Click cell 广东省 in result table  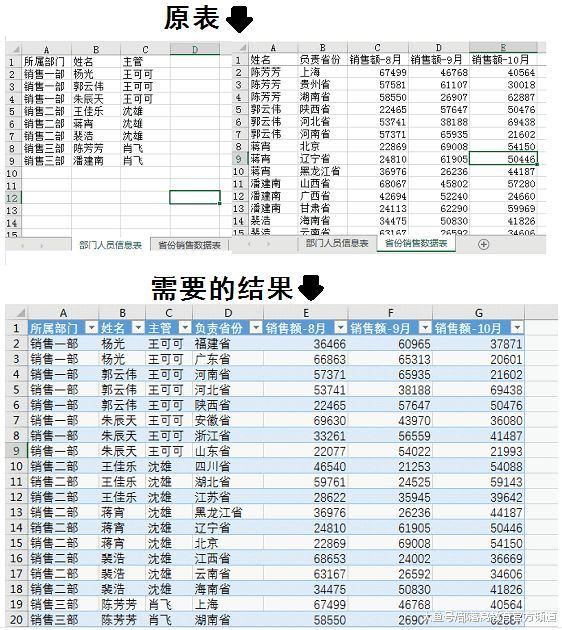pyautogui.click(x=228, y=359)
